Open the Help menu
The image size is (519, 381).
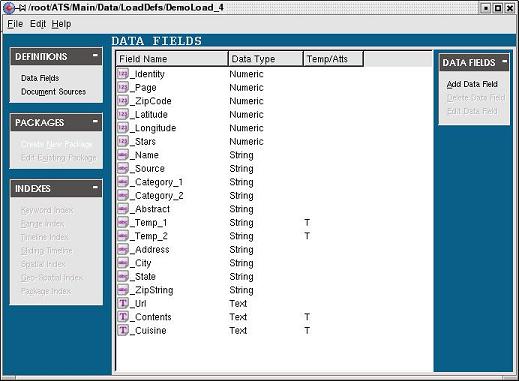pyautogui.click(x=61, y=24)
